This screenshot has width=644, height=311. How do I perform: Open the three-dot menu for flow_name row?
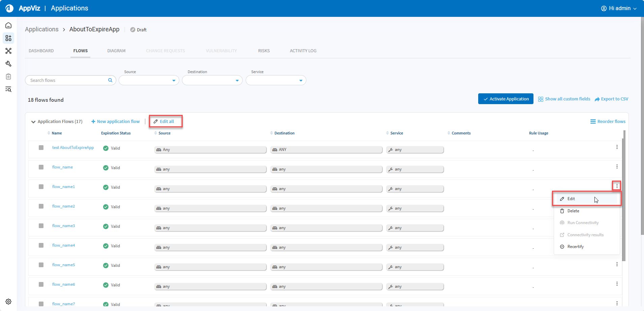coord(617,166)
